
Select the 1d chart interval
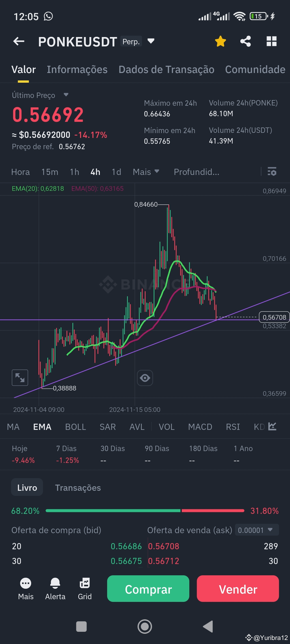117,172
